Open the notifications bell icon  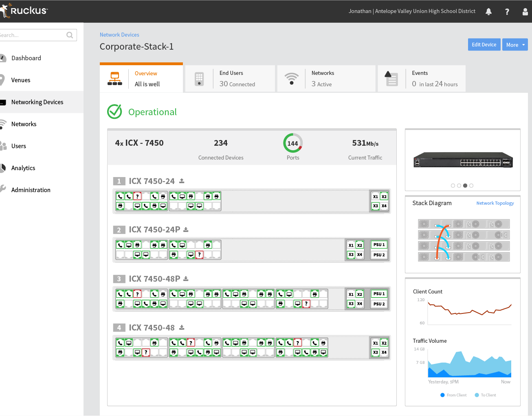488,12
